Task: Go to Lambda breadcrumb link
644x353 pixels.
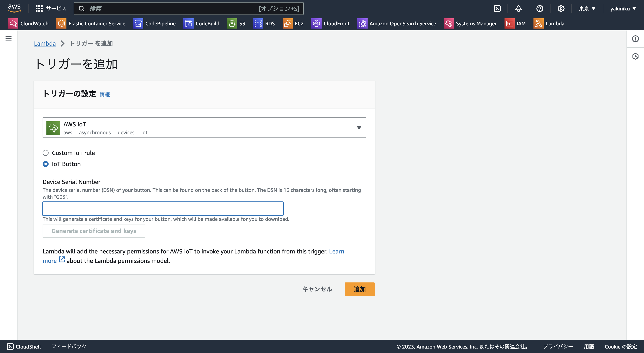Action: coord(45,43)
